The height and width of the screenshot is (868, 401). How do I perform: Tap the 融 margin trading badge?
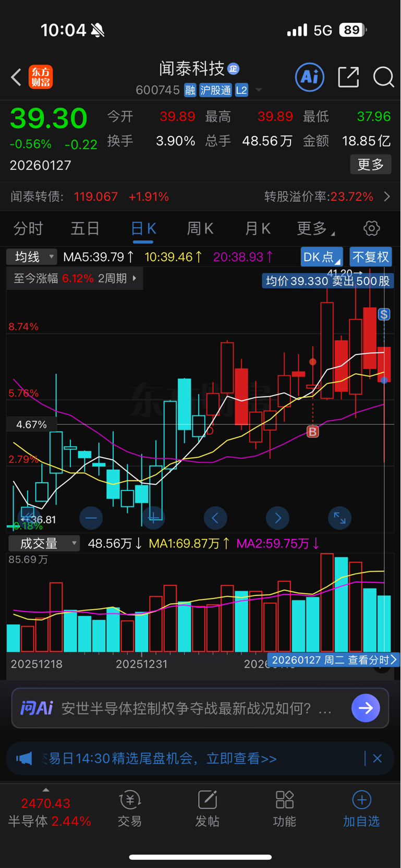[x=190, y=90]
